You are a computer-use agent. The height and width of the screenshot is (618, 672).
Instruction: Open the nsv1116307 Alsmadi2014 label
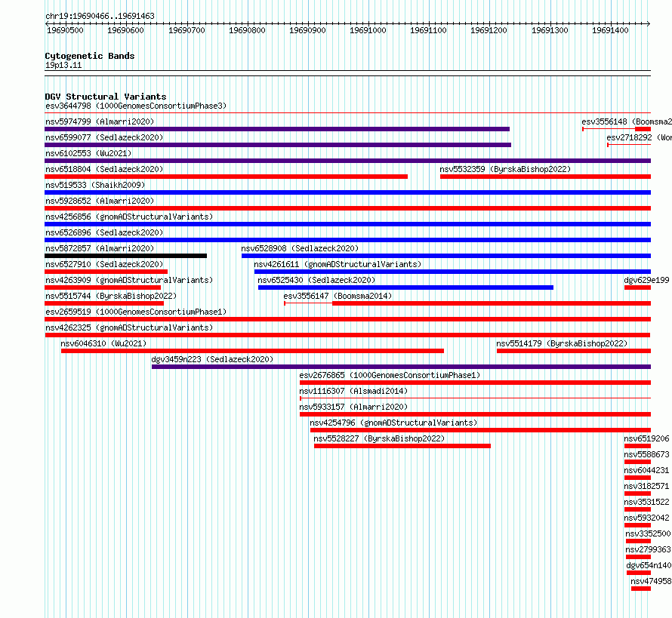(x=353, y=391)
